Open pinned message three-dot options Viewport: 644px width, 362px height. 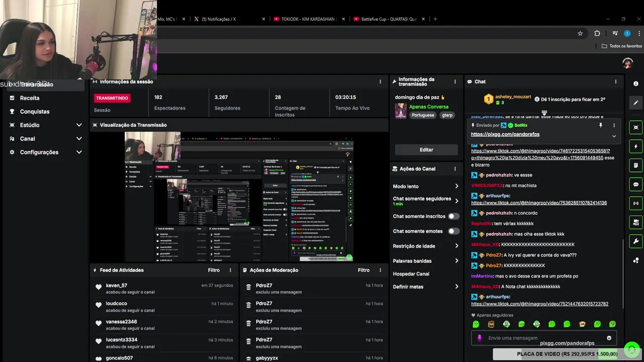614,125
